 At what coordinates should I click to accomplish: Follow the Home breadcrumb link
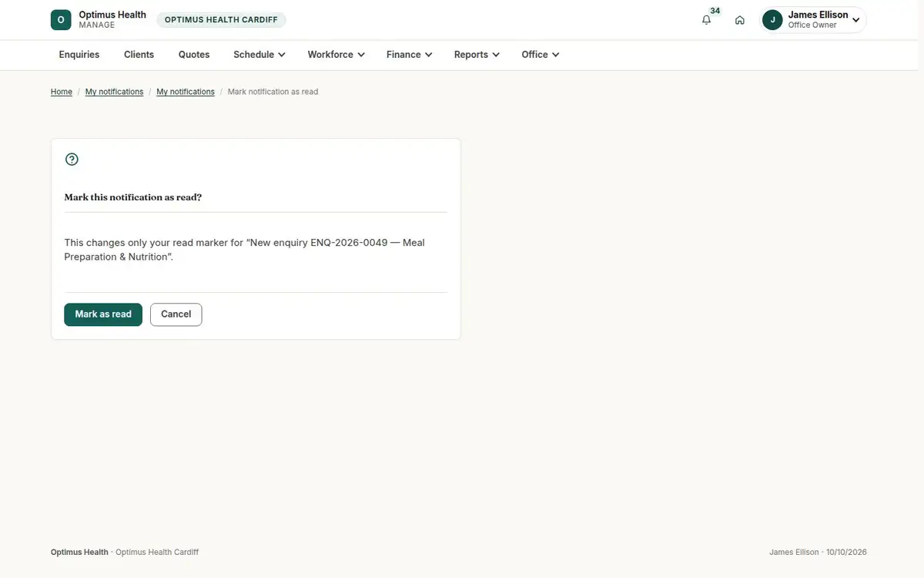(62, 92)
